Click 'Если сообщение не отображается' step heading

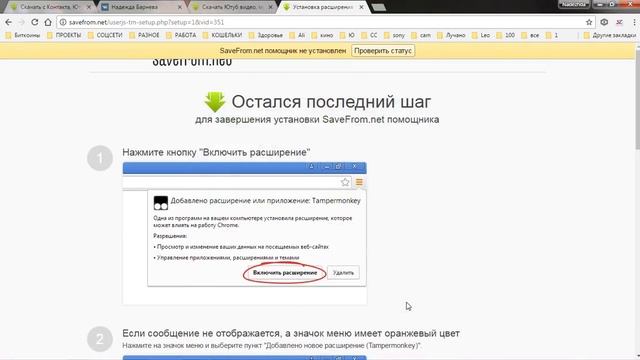pyautogui.click(x=291, y=333)
